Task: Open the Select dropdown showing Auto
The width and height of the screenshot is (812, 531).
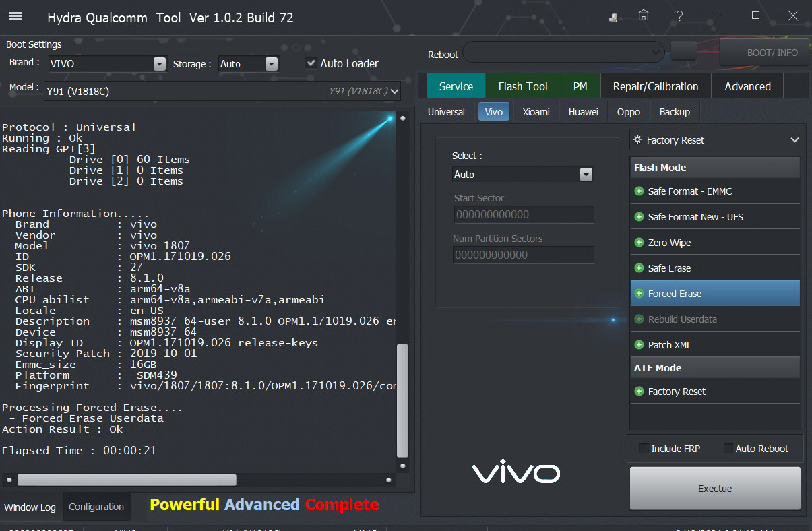Action: (522, 175)
